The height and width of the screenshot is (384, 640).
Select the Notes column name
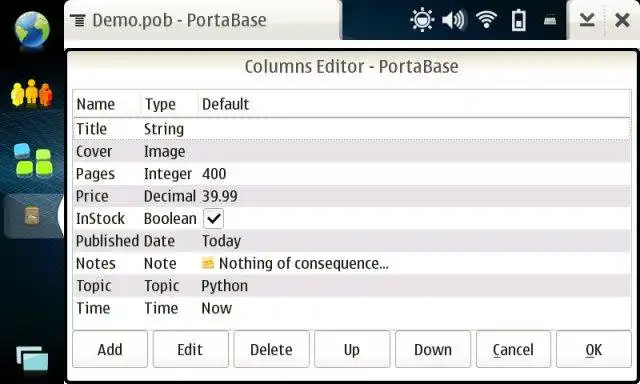pyautogui.click(x=96, y=264)
